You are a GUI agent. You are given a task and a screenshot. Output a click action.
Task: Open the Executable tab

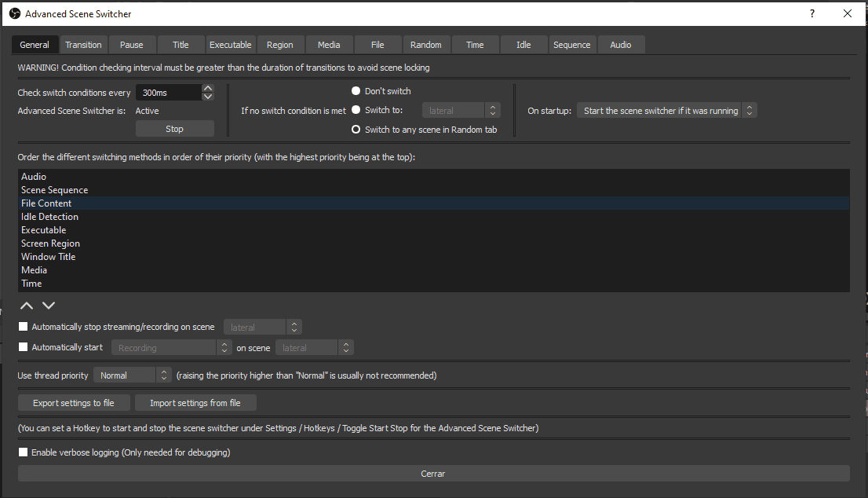click(230, 45)
